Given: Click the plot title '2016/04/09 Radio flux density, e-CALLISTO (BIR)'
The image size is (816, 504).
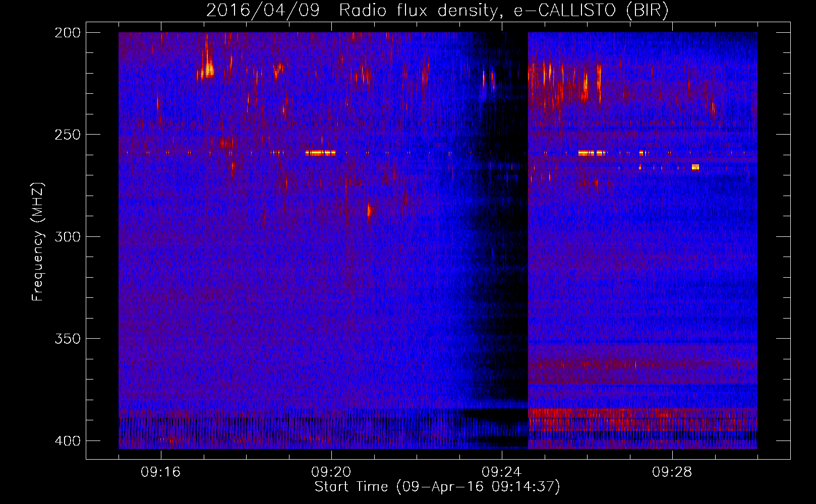Looking at the screenshot, I should (x=437, y=10).
